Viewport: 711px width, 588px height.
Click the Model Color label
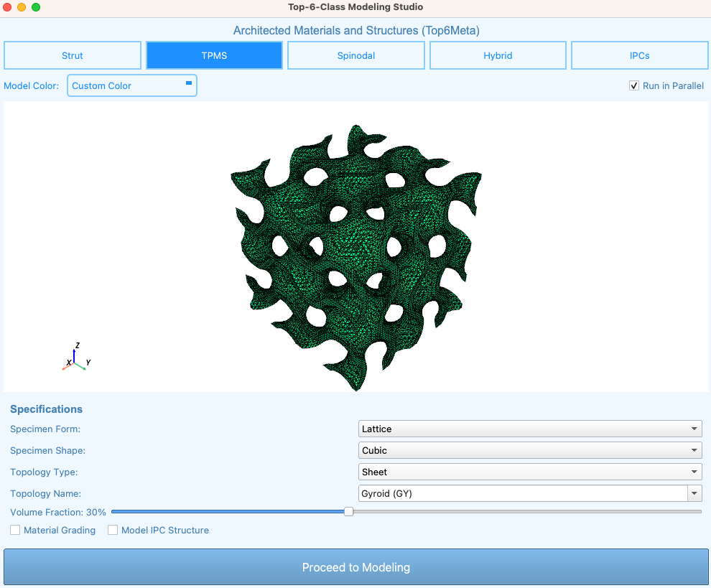click(32, 85)
